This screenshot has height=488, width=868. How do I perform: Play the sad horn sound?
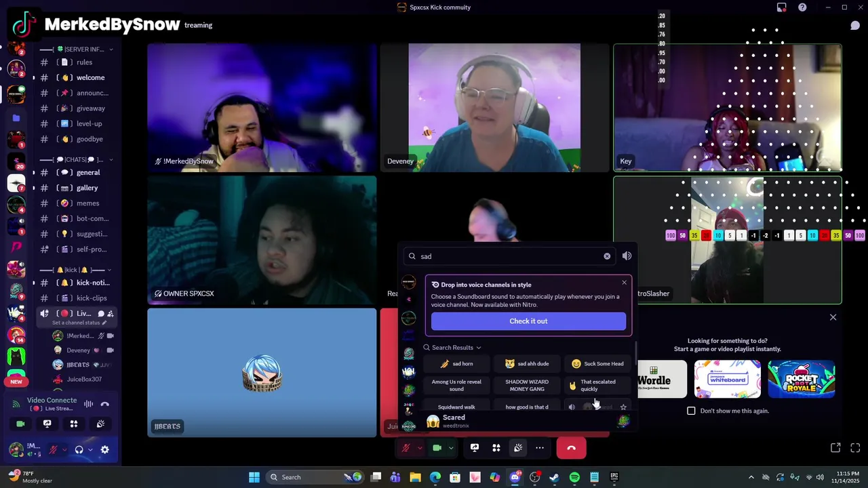point(456,364)
